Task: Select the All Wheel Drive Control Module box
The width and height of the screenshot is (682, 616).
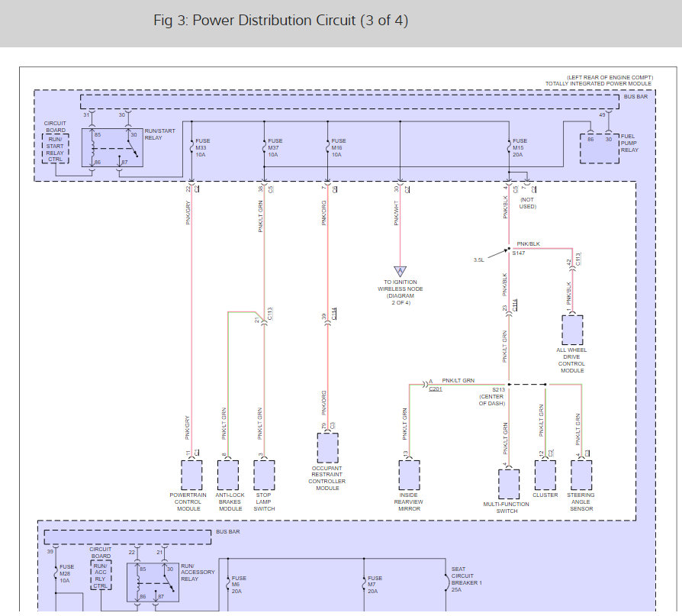Action: click(572, 330)
